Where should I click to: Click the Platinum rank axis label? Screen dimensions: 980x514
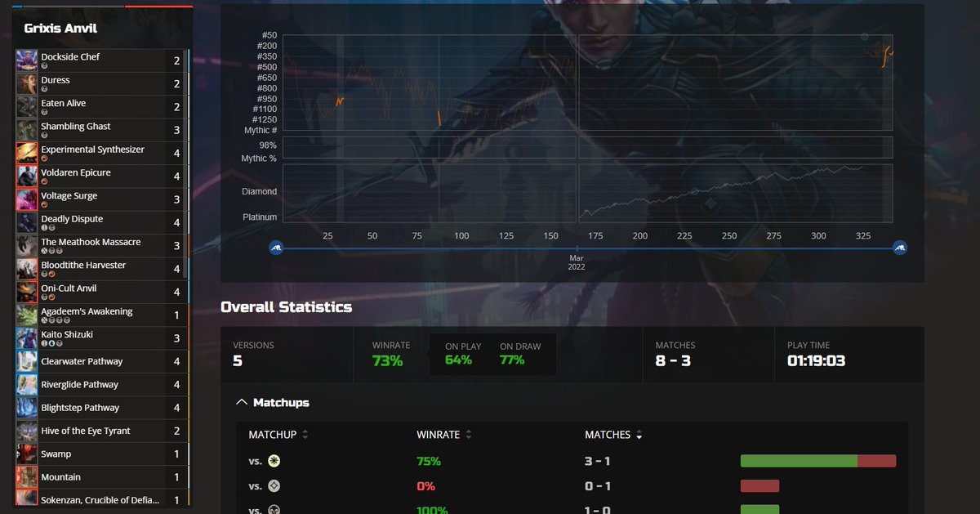[x=260, y=217]
